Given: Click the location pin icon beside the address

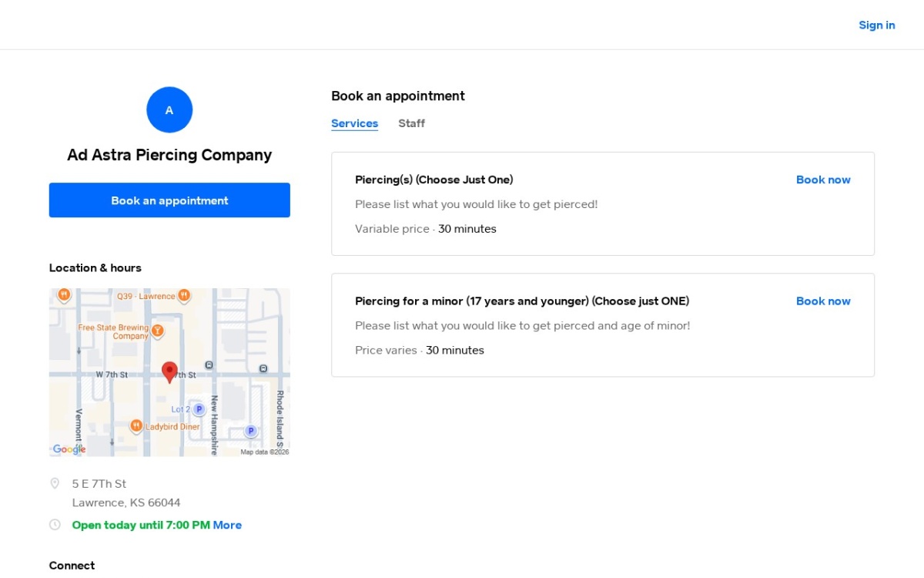Looking at the screenshot, I should pyautogui.click(x=55, y=483).
